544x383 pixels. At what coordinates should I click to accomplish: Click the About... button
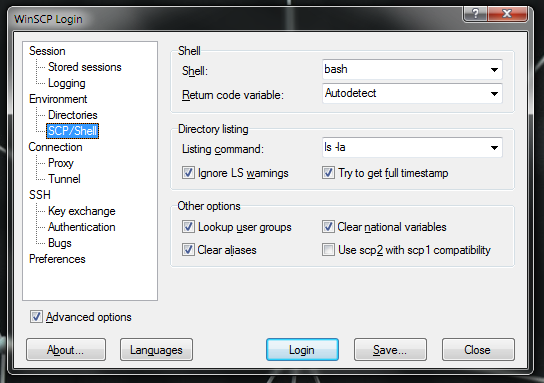[x=66, y=350]
